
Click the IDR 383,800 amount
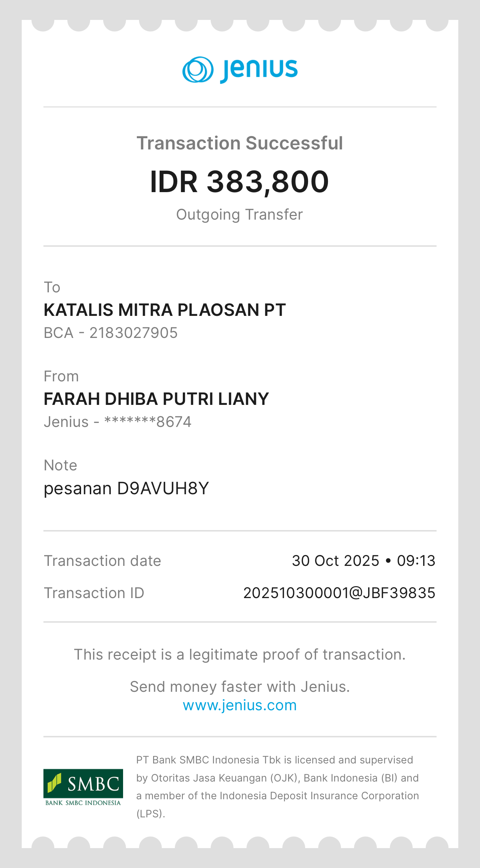pyautogui.click(x=240, y=182)
